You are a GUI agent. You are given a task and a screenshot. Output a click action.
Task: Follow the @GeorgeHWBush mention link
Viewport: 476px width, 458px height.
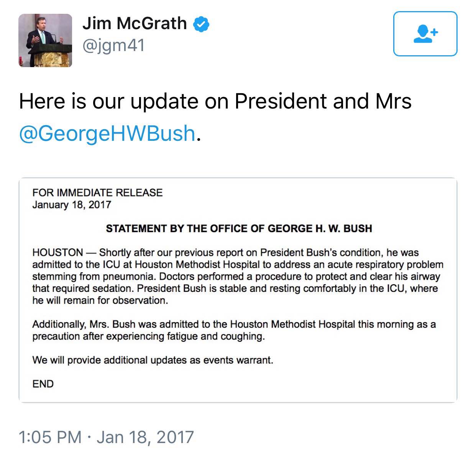pyautogui.click(x=107, y=133)
